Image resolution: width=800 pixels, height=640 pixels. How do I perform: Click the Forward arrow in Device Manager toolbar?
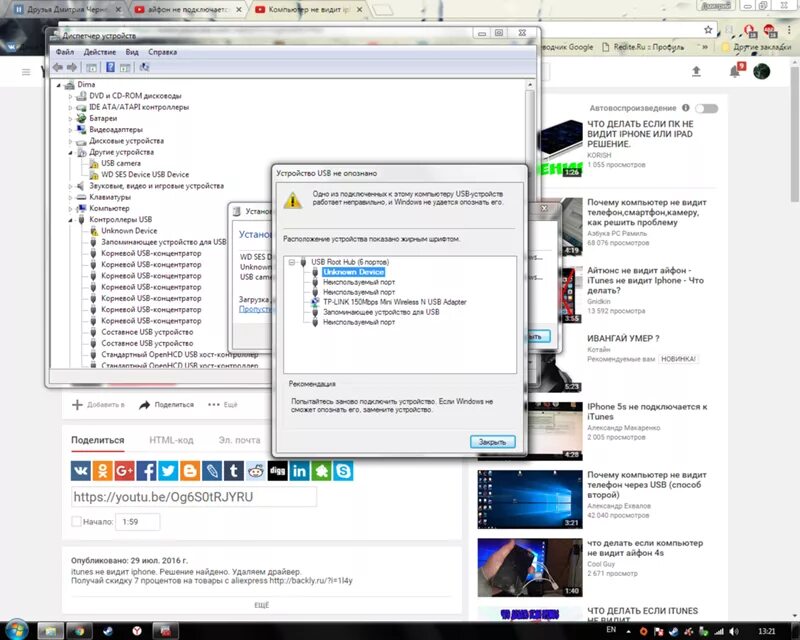[x=72, y=67]
